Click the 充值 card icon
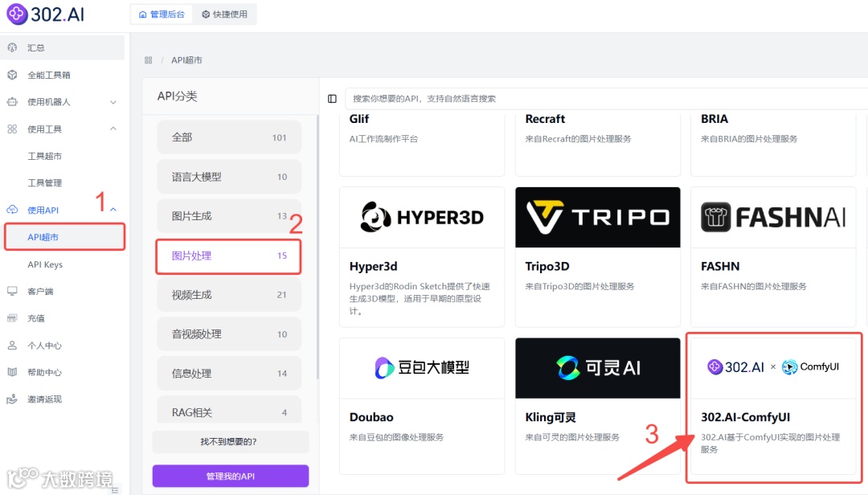Viewport: 868px width, 495px height. pos(12,318)
